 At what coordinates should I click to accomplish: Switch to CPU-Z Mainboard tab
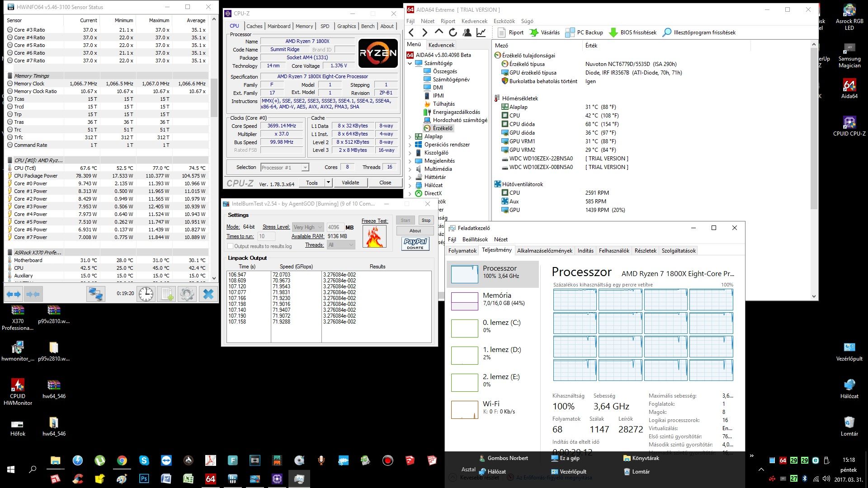(279, 26)
